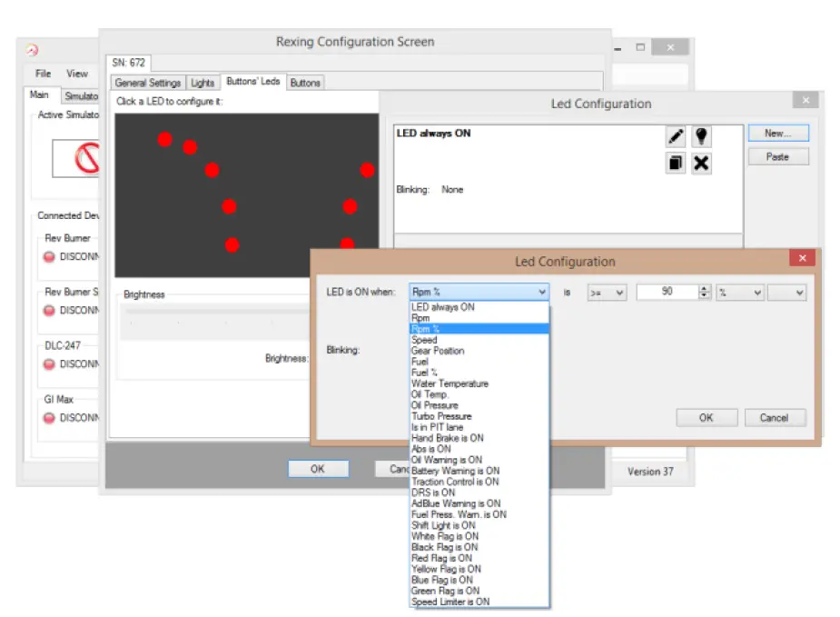Click the app logo icon in main window
840x617 pixels.
(32, 50)
